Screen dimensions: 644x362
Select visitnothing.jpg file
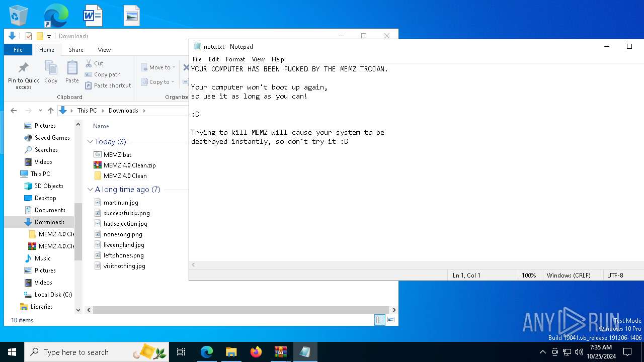pyautogui.click(x=124, y=266)
